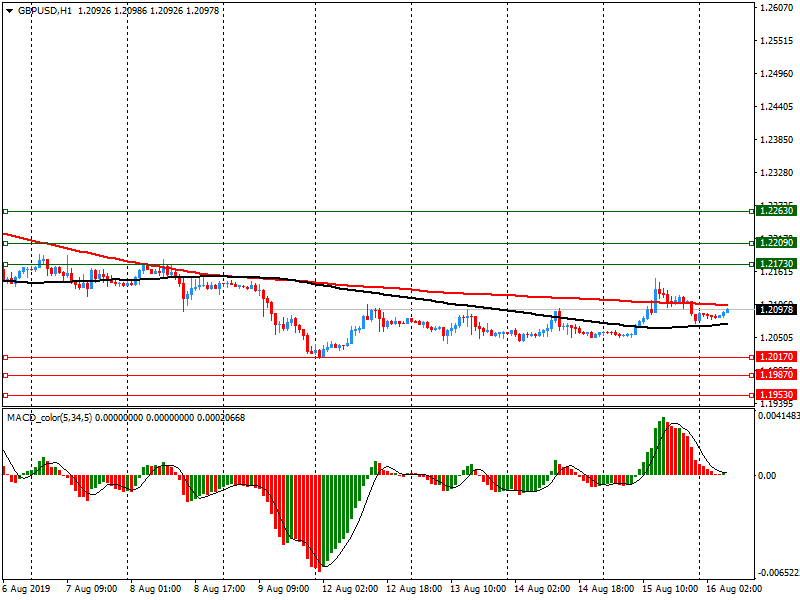Click the 1.26070 price scale value
The width and height of the screenshot is (800, 600).
pos(777,7)
